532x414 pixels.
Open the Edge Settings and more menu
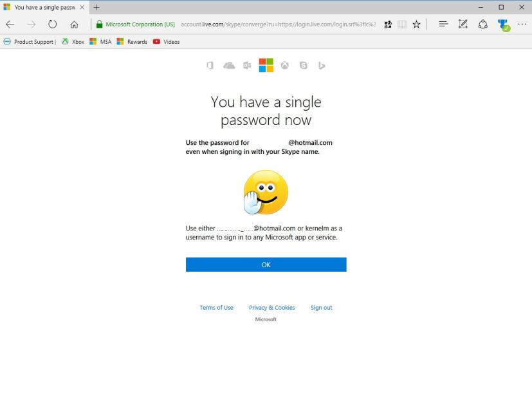click(x=522, y=24)
